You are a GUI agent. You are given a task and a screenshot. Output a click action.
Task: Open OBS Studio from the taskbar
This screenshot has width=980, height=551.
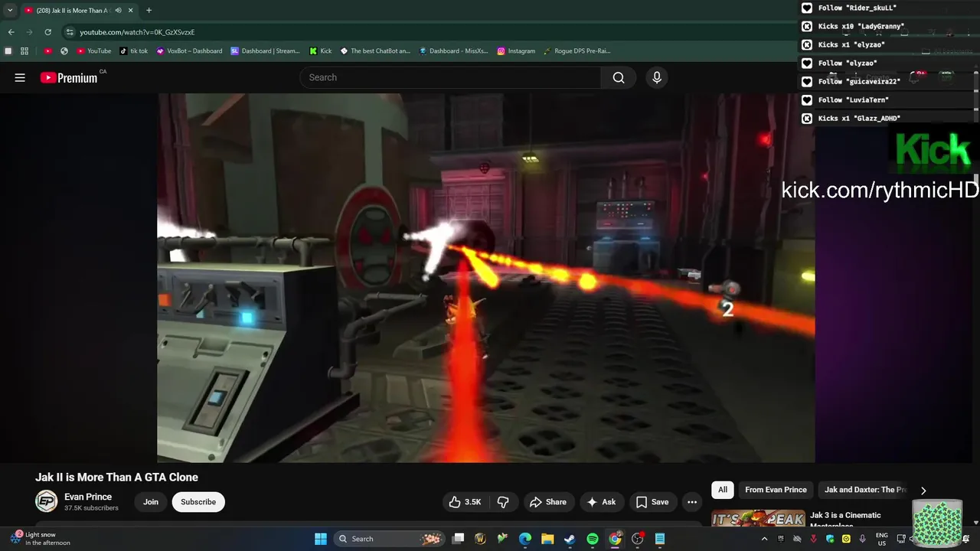pos(638,539)
